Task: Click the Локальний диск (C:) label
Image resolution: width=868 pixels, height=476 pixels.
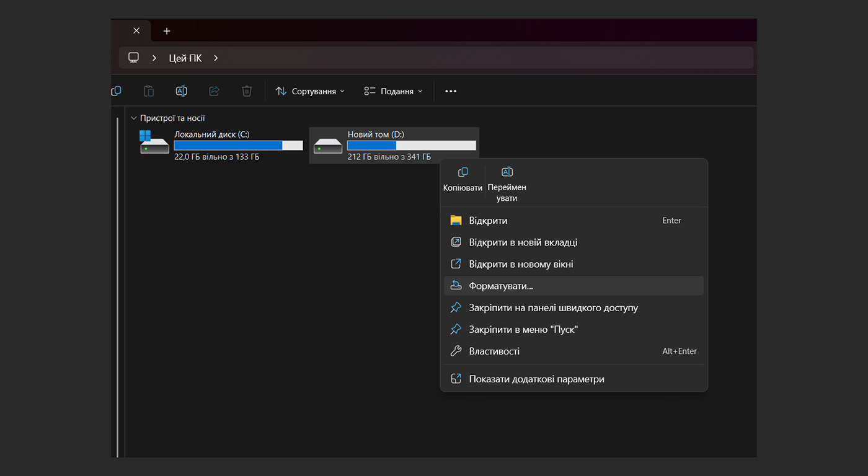Action: (x=211, y=134)
